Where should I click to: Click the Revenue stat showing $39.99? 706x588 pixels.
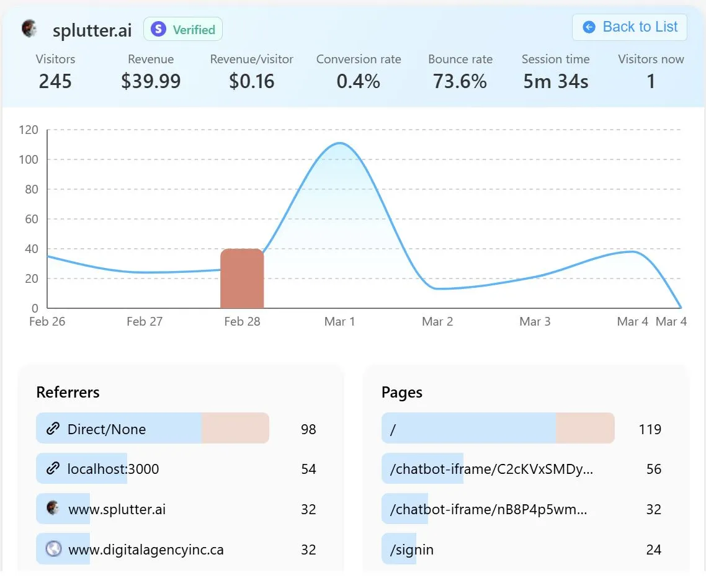[151, 81]
